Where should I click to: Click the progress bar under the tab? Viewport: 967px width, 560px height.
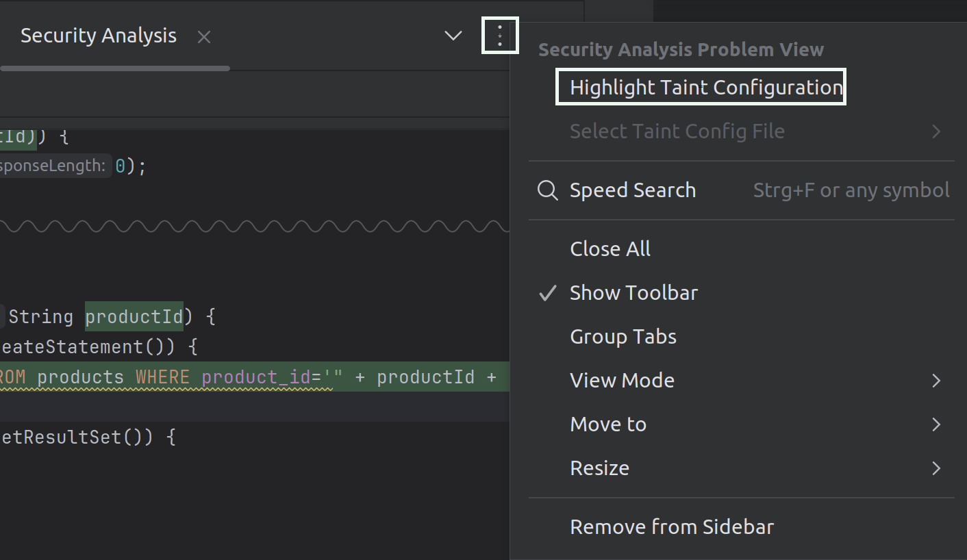(x=114, y=68)
